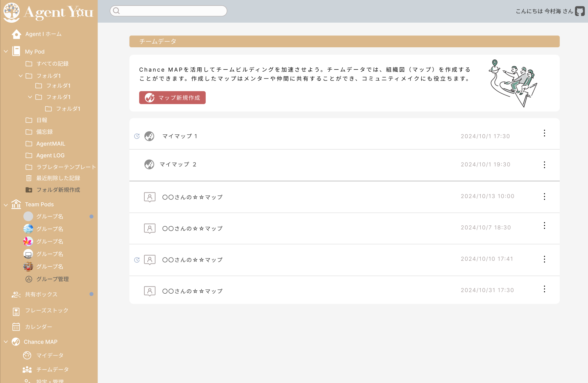
Task: Click the マップ新規作成 button
Action: tap(172, 98)
